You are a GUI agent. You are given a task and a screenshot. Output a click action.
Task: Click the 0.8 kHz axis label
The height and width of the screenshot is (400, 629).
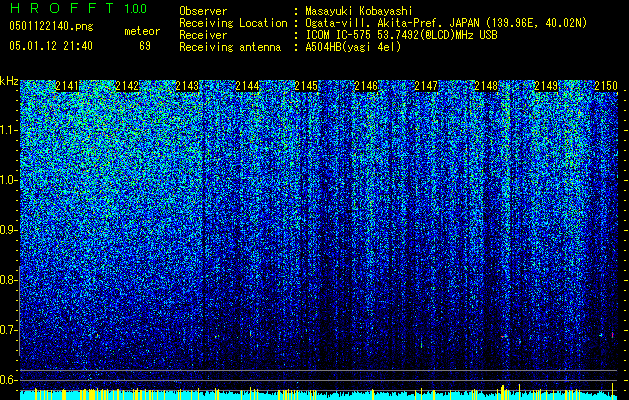[7, 280]
